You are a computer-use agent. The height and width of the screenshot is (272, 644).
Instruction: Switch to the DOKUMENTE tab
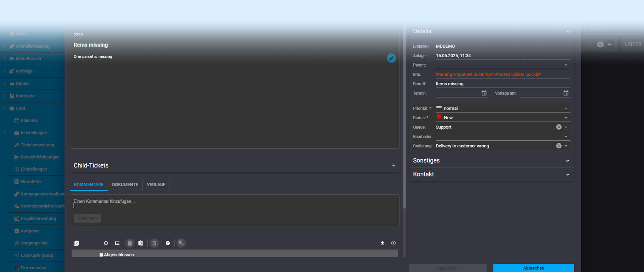click(125, 185)
